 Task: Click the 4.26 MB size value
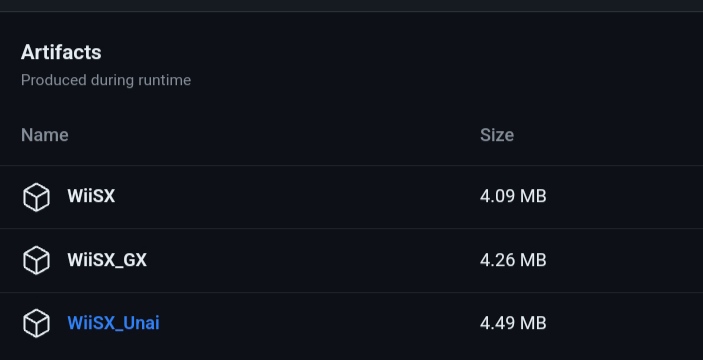point(513,260)
